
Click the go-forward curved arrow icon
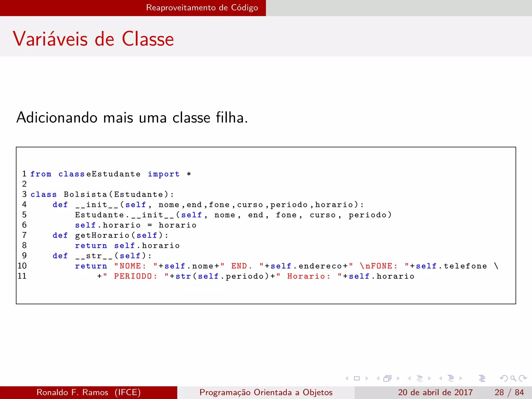point(523,378)
